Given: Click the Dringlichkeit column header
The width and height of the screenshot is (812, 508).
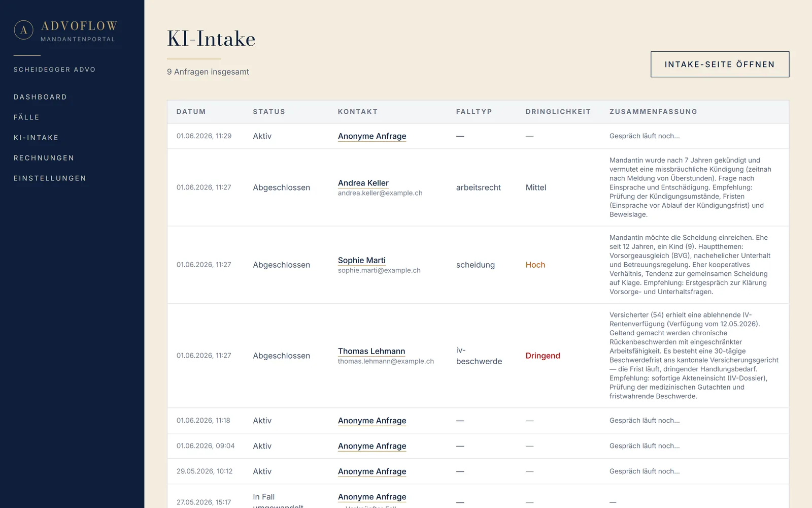Looking at the screenshot, I should point(558,112).
